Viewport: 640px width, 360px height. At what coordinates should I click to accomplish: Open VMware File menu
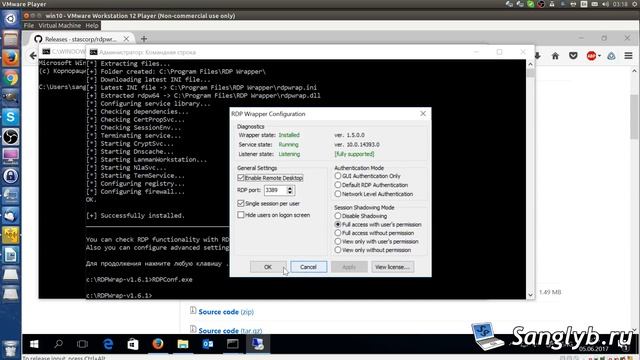(x=29, y=25)
